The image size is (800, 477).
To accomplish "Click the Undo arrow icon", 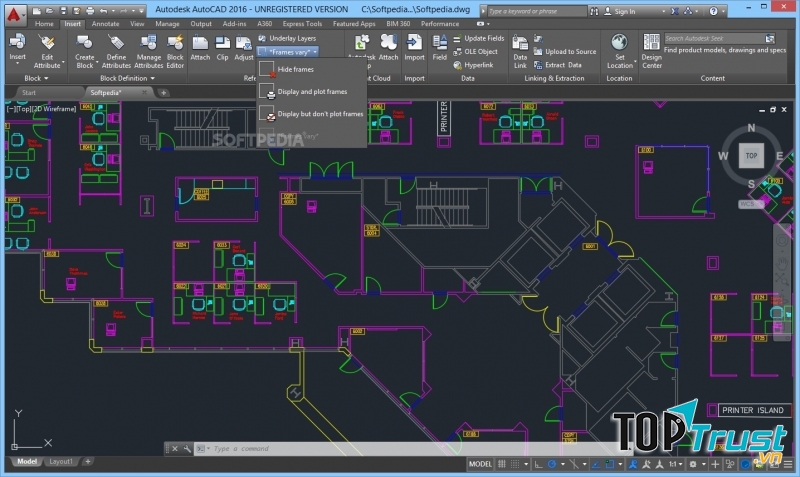I will click(104, 11).
